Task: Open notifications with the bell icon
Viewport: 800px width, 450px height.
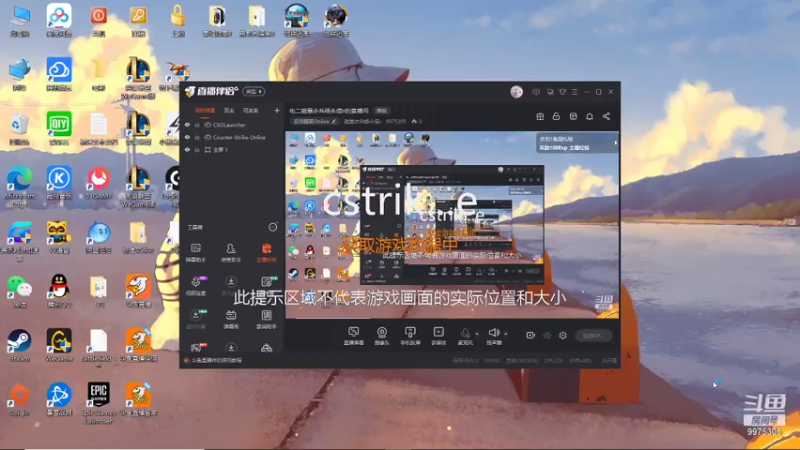Action: click(x=589, y=116)
